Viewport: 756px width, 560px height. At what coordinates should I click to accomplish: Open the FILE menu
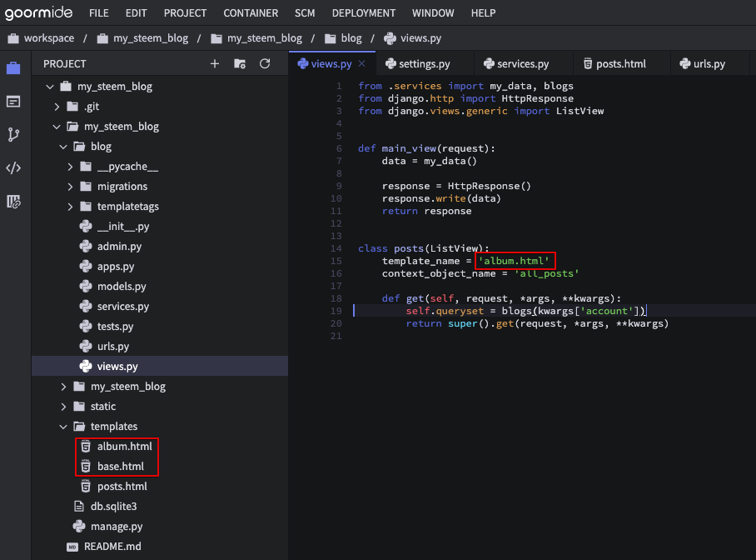point(99,13)
